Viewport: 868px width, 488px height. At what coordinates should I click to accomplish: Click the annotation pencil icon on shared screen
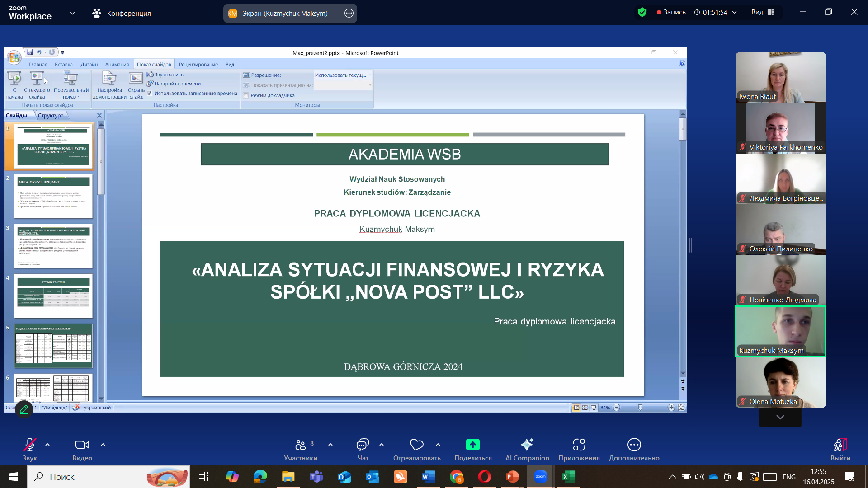[24, 409]
